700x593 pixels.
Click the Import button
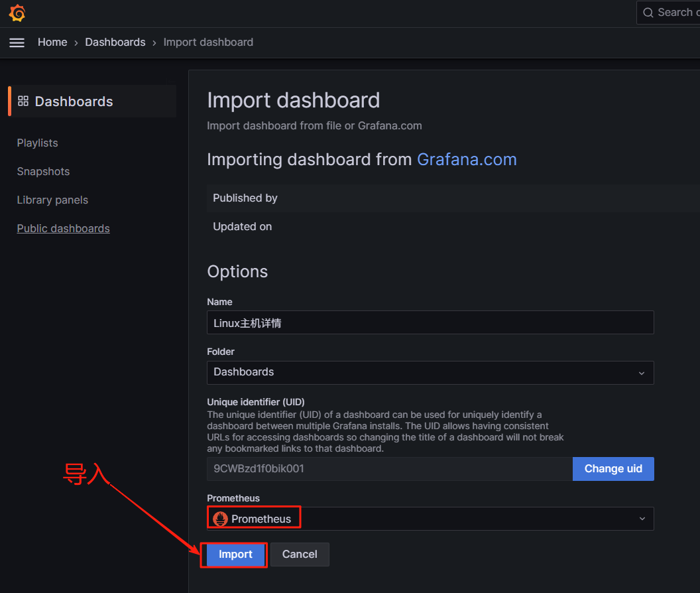[x=235, y=555]
